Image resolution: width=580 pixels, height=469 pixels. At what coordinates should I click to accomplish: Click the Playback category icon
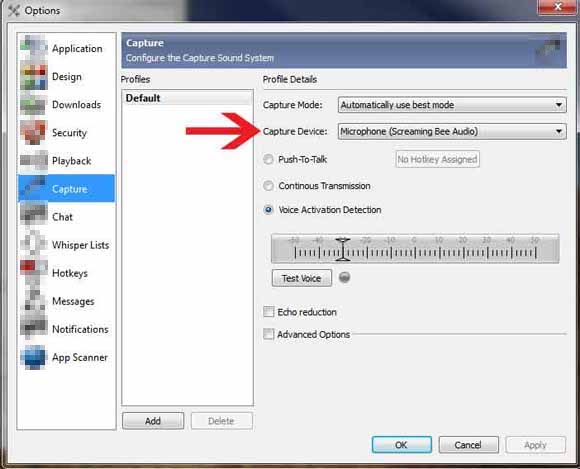point(34,161)
